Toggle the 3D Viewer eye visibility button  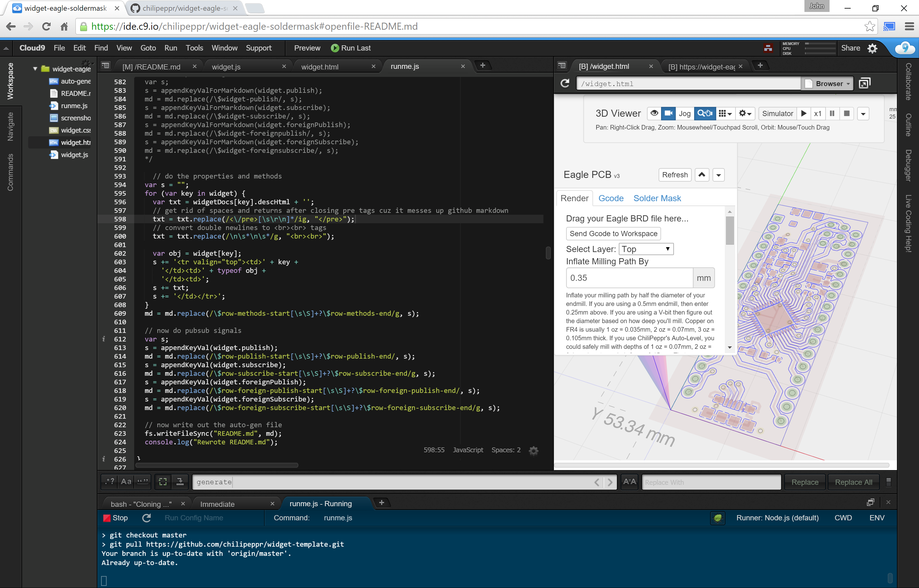654,113
